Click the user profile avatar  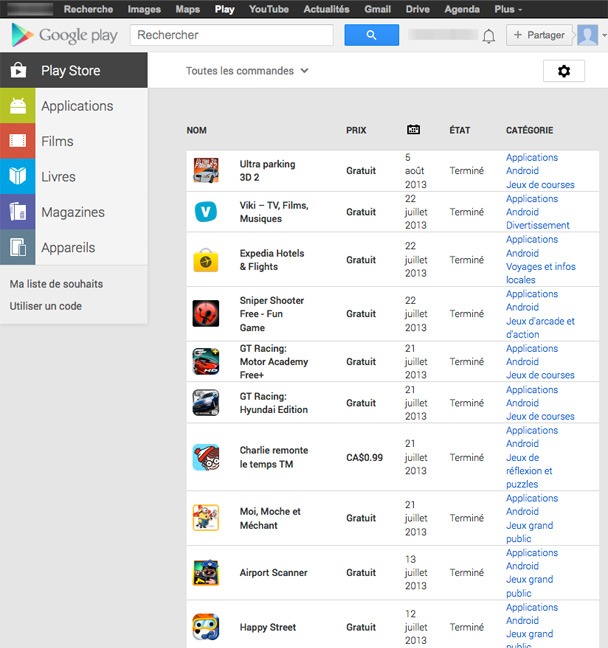point(588,35)
